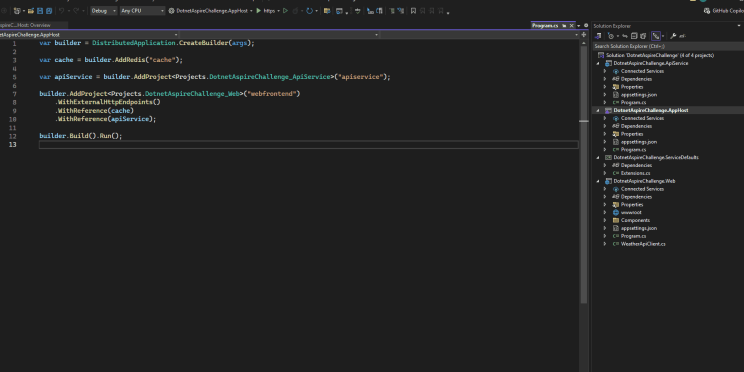Image resolution: width=744 pixels, height=372 pixels.
Task: Select the Solution 'DotnetAspireChallenge' root node
Action: pos(660,55)
